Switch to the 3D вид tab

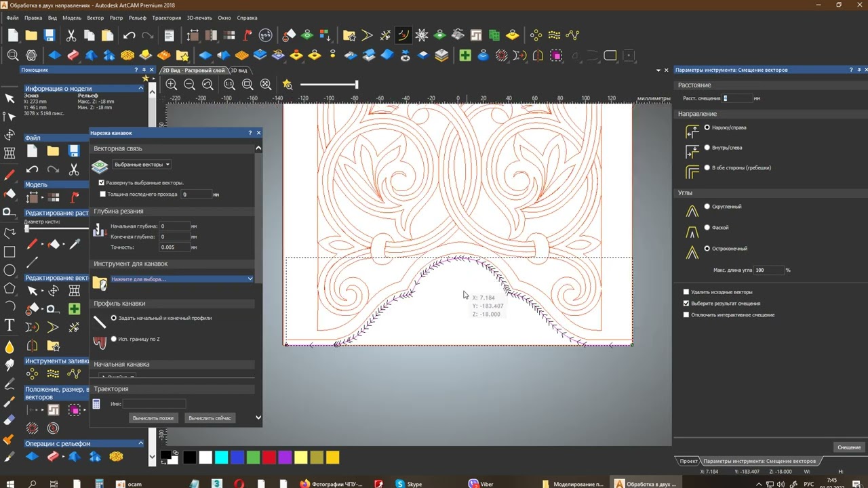[239, 70]
